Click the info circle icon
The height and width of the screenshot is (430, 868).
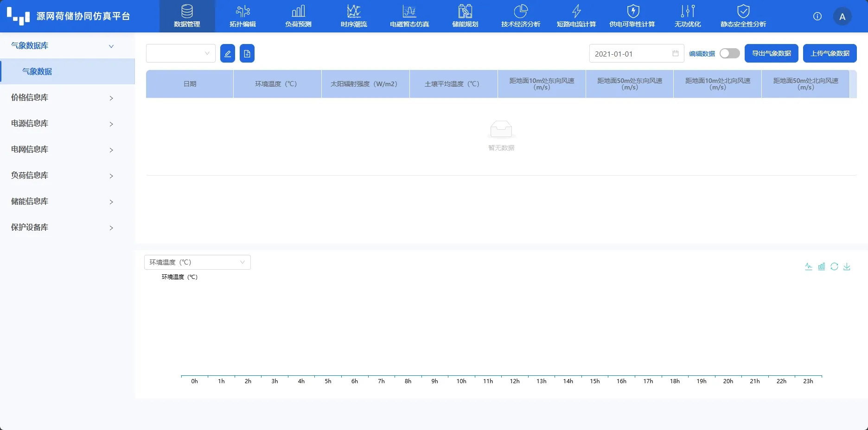817,16
